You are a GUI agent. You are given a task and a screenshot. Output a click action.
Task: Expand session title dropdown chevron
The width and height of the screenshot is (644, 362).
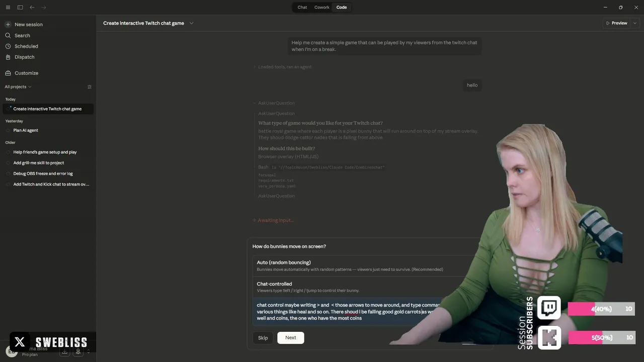[191, 23]
